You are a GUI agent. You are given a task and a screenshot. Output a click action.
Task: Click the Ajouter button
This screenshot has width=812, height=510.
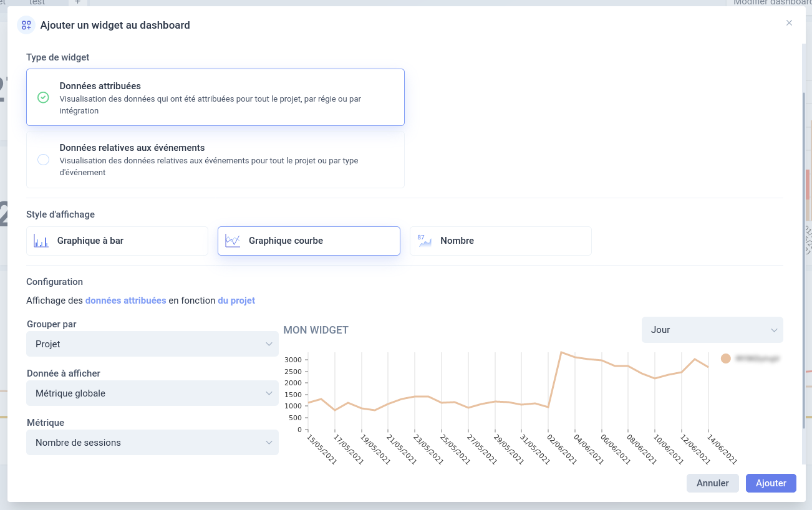click(x=771, y=483)
